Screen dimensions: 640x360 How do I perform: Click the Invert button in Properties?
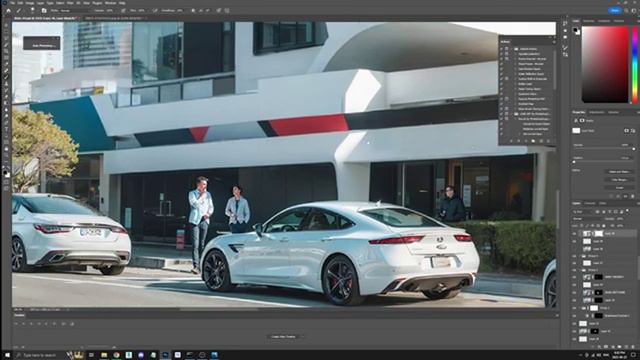coord(619,188)
